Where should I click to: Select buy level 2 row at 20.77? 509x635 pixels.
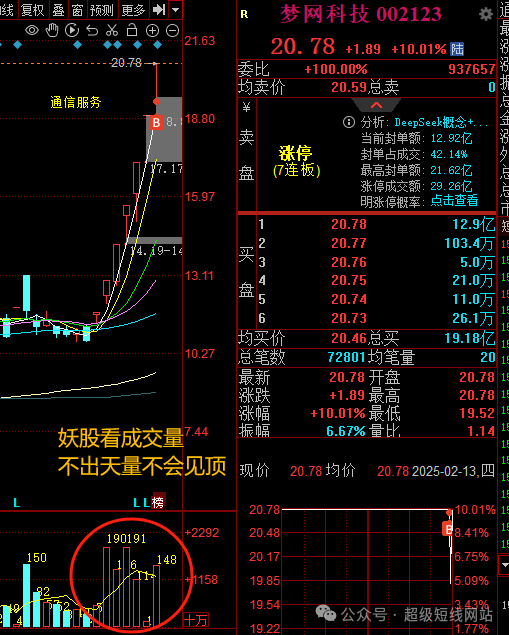376,243
